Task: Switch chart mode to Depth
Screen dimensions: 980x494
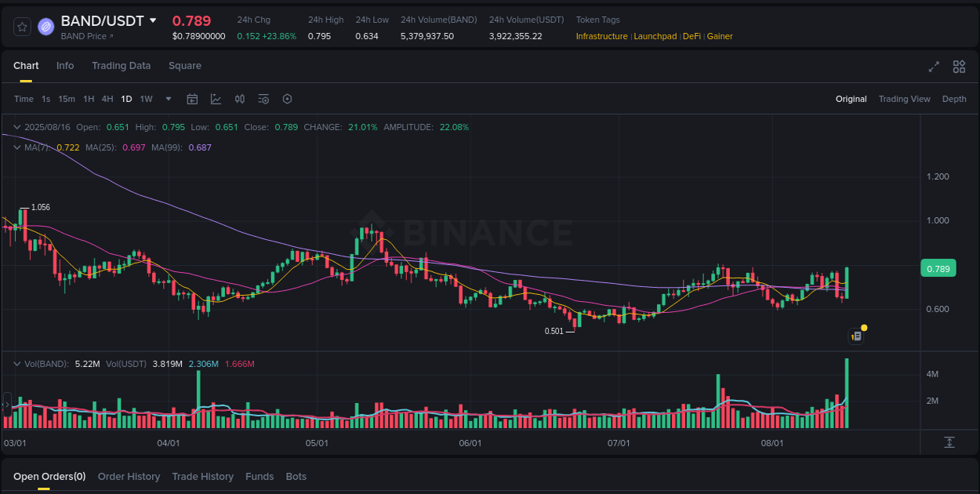Action: click(x=954, y=99)
